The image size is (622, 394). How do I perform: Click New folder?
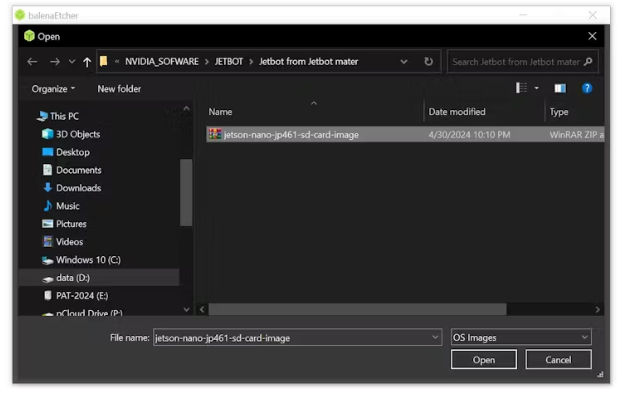(x=119, y=89)
